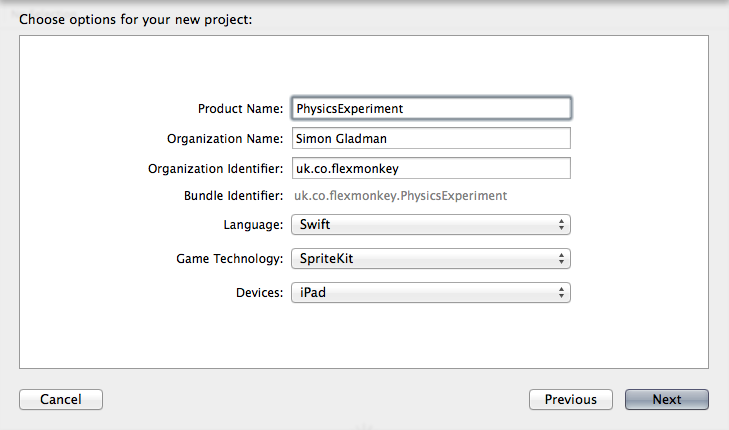The width and height of the screenshot is (729, 430).
Task: Click the up-down arrows on Language popup
Action: click(562, 225)
